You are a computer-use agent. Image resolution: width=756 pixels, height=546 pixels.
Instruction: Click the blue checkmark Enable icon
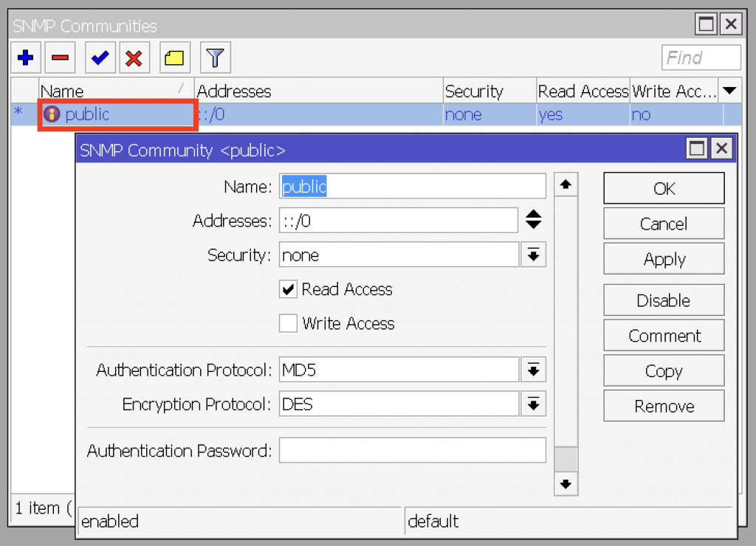pos(100,58)
